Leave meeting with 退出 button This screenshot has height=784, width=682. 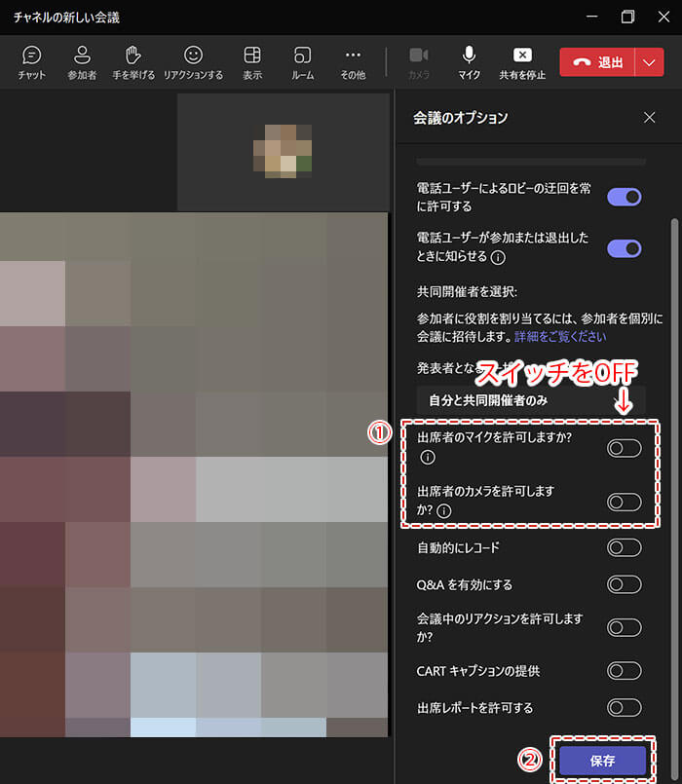coord(597,62)
